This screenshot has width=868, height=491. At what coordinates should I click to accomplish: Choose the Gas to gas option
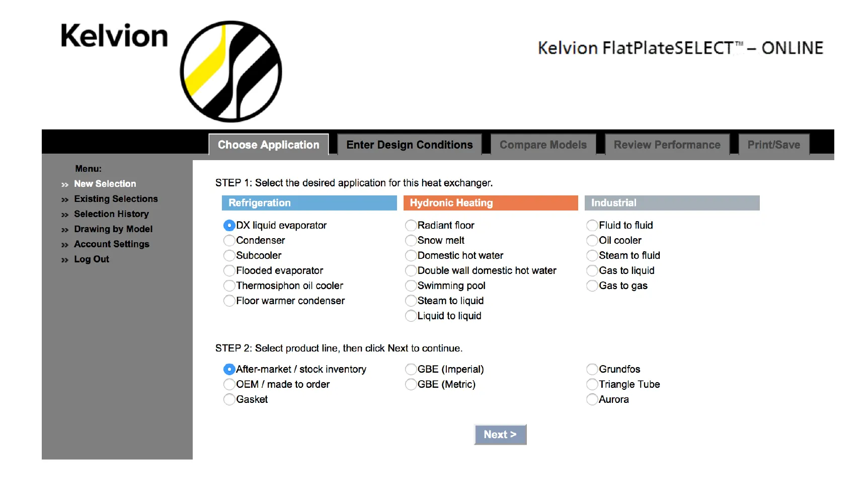pyautogui.click(x=592, y=286)
